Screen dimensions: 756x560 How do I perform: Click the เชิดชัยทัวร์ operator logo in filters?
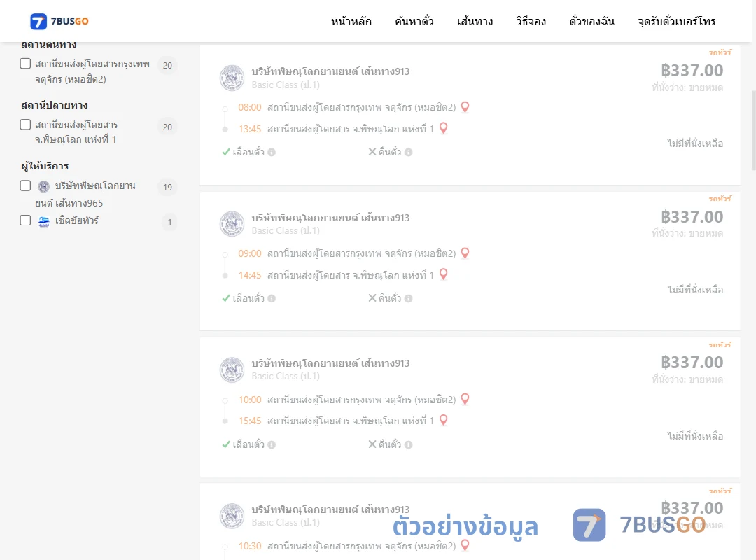pos(44,221)
